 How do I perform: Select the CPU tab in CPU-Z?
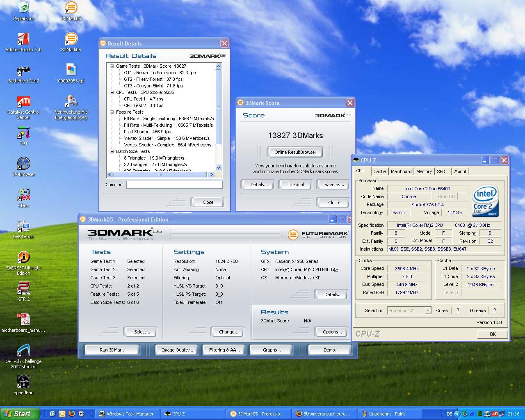tap(360, 171)
